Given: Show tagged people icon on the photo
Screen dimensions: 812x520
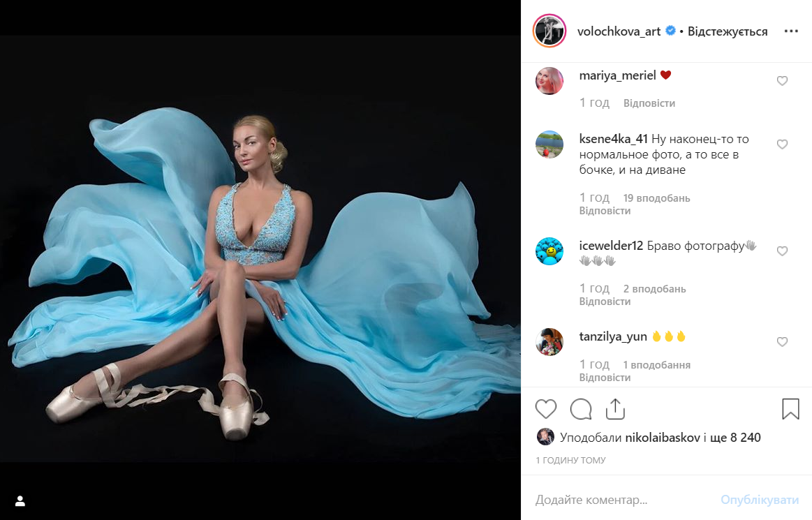Looking at the screenshot, I should point(20,501).
